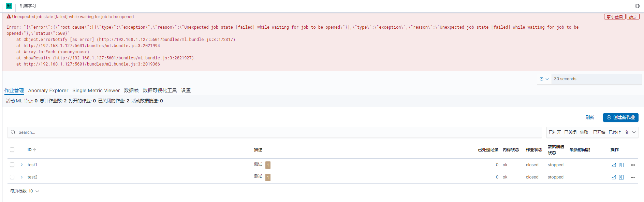
Task: Click the green app logo icon
Action: pyautogui.click(x=9, y=6)
